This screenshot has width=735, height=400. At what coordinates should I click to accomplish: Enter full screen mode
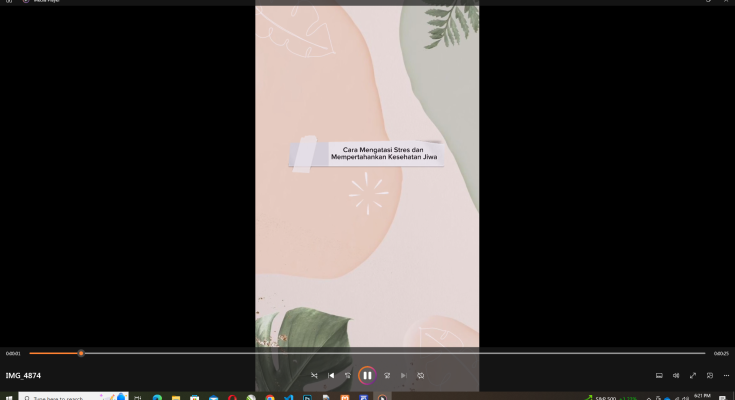point(693,376)
